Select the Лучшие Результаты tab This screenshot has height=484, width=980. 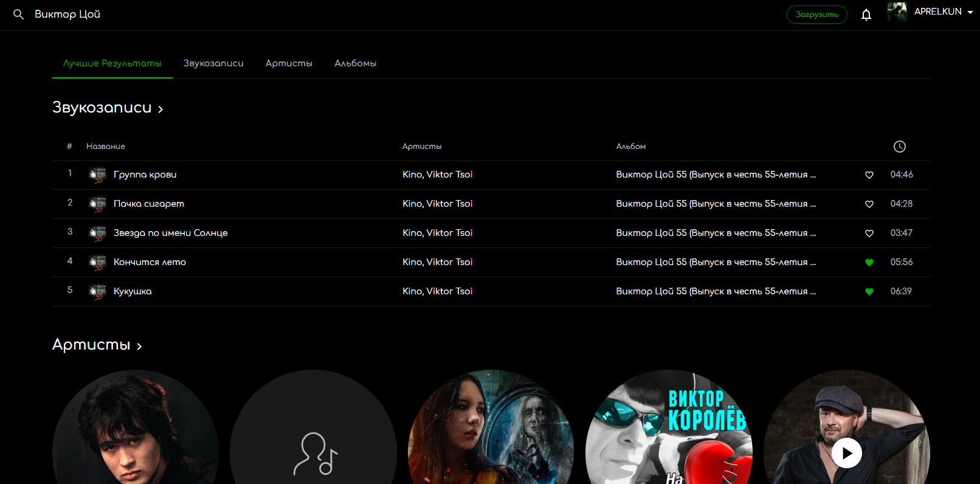click(112, 63)
